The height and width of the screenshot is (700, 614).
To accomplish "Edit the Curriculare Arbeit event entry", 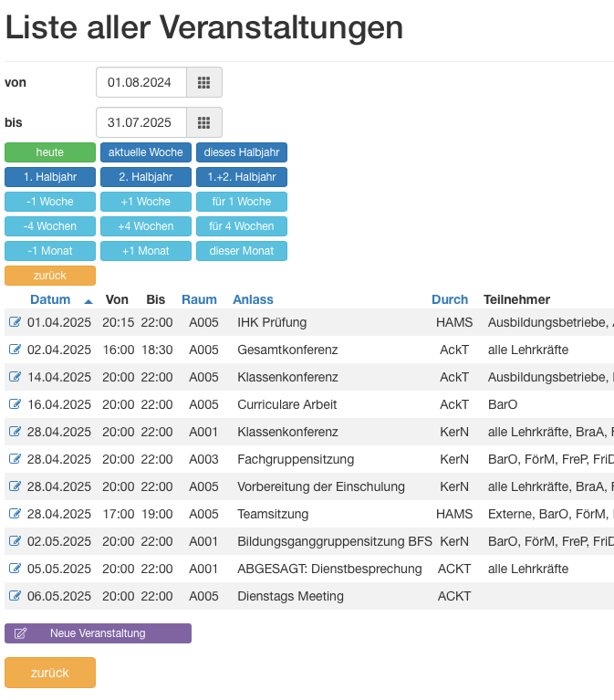I will [15, 404].
